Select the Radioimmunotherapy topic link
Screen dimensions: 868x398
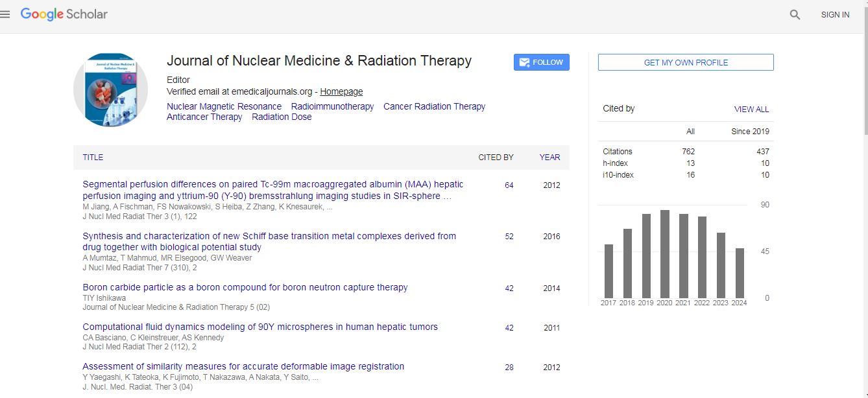pos(332,106)
